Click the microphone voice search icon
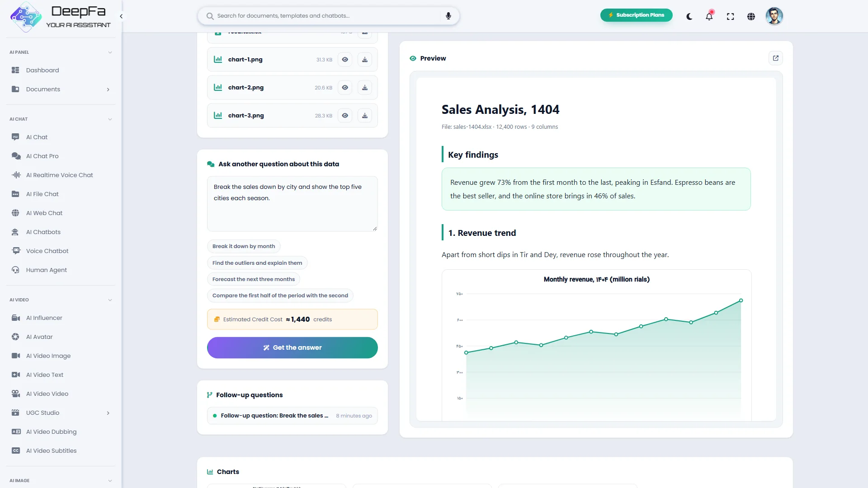868x488 pixels. tap(448, 16)
